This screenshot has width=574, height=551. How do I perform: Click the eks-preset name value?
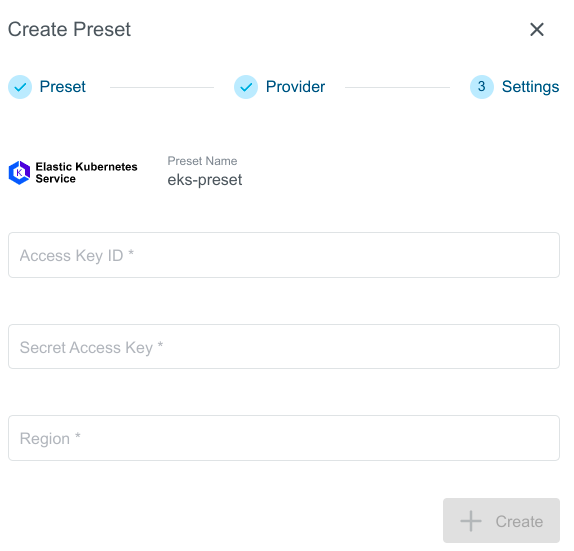(x=205, y=180)
